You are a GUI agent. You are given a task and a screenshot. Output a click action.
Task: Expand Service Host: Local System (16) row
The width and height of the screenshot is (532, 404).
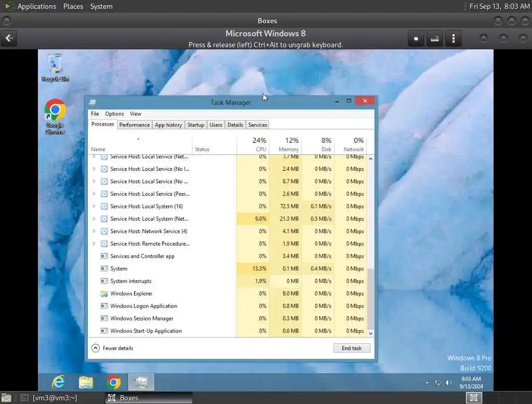click(x=94, y=206)
